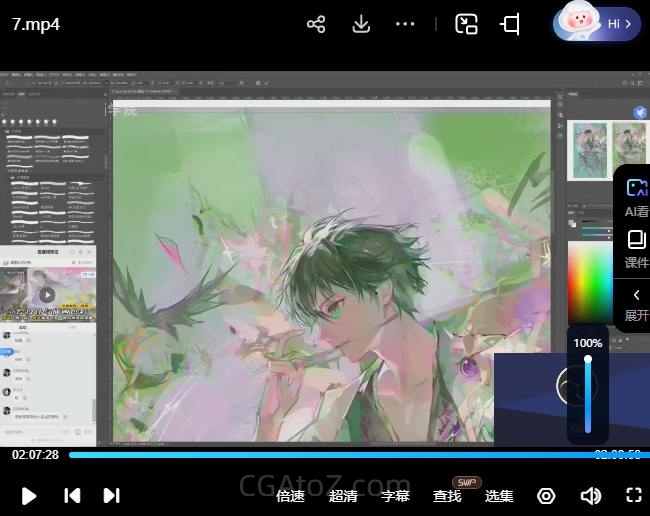This screenshot has width=650, height=516.
Task: Open the 选集 episode list
Action: point(499,496)
